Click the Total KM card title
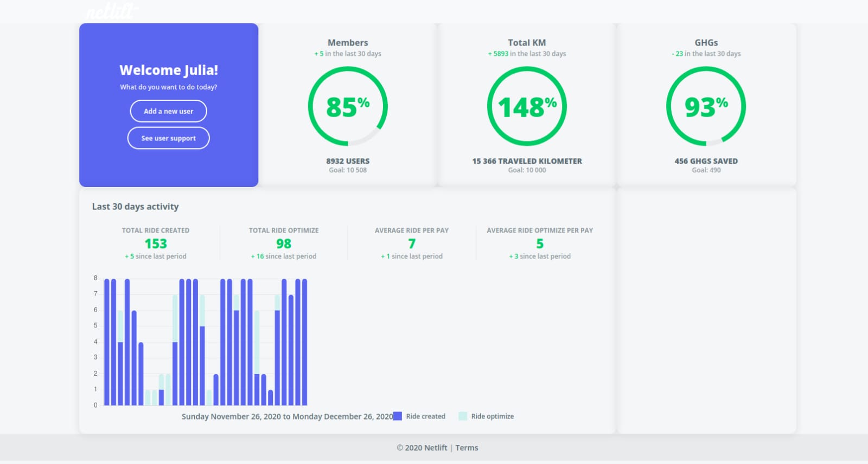Image resolution: width=868 pixels, height=464 pixels. (527, 42)
